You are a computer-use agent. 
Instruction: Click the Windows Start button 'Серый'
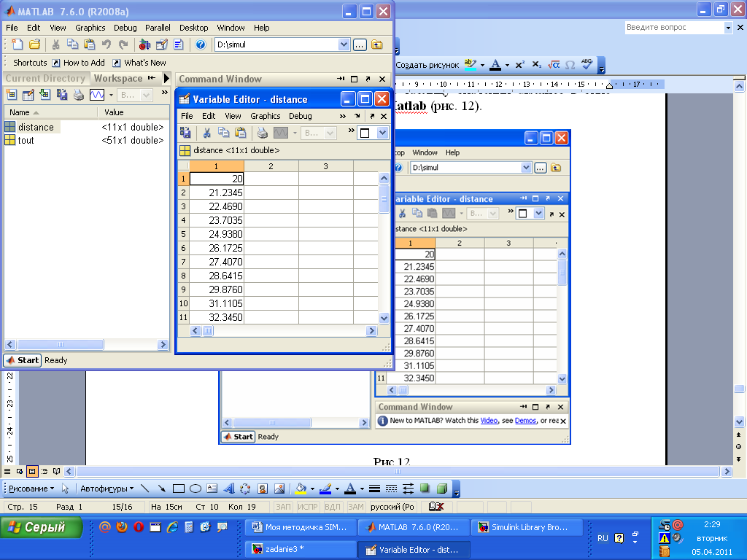[42, 527]
